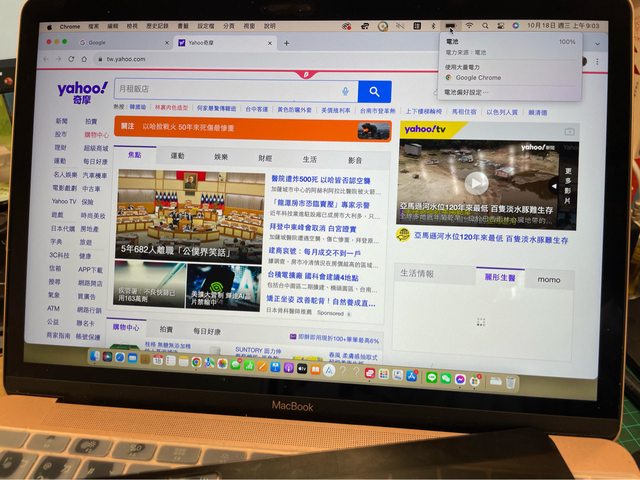Open the Chrome 檔案 menu
640x480 pixels.
[93, 24]
